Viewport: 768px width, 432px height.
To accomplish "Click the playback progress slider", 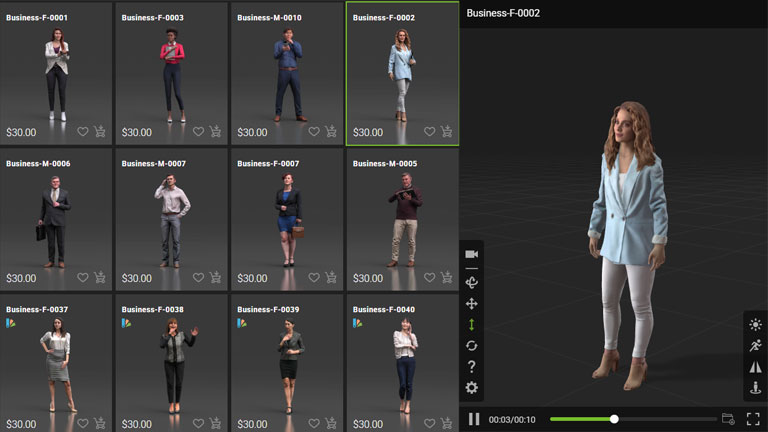I will click(614, 419).
